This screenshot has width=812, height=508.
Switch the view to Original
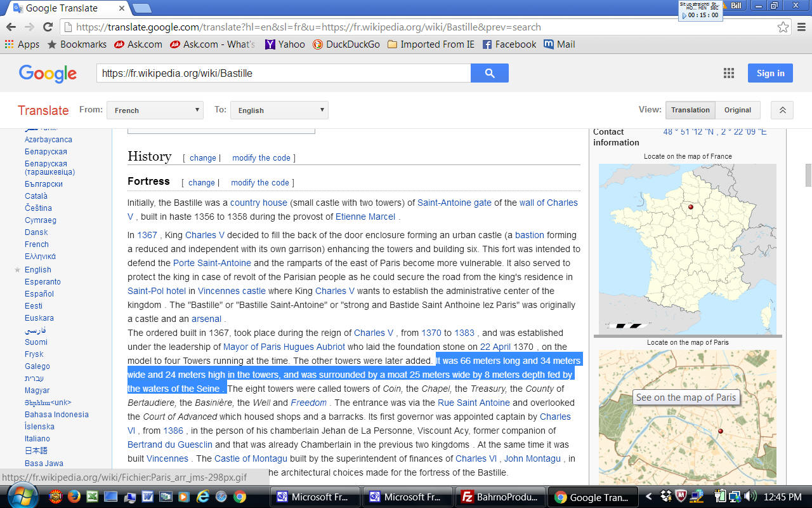click(737, 110)
